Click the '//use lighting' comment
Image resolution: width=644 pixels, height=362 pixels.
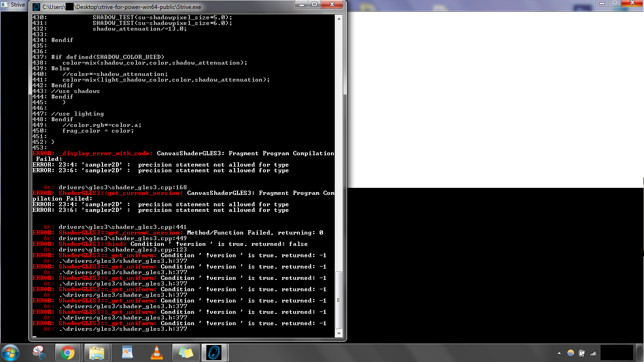77,114
